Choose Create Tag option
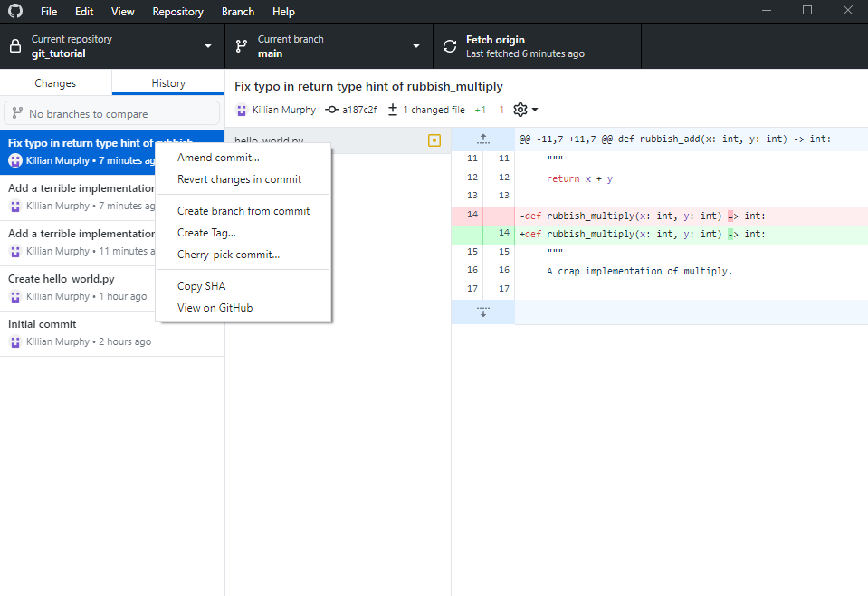The image size is (868, 596). click(x=243, y=233)
